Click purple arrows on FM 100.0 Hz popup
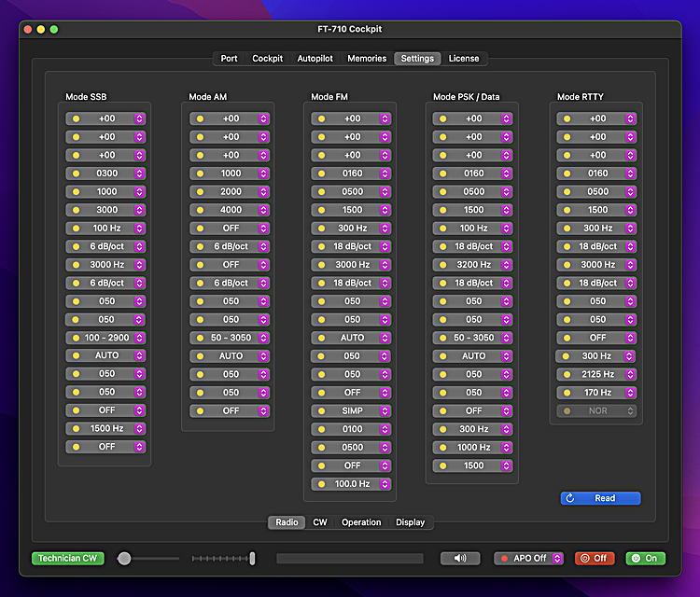This screenshot has height=597, width=700. (x=385, y=484)
